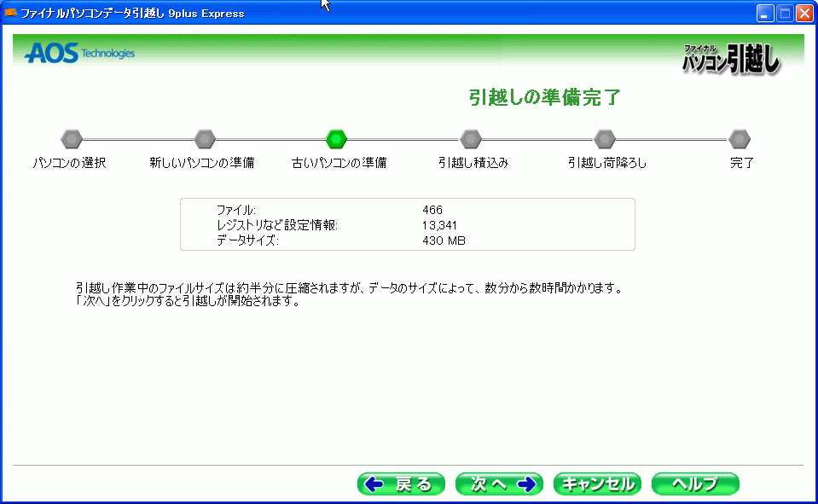Select the 引越しの準備完了 heading
The width and height of the screenshot is (818, 504).
tap(544, 97)
